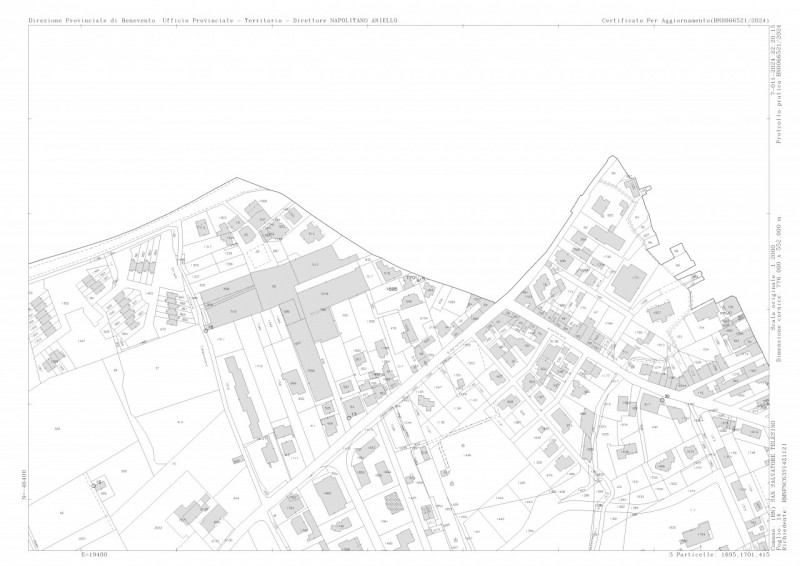Click the Certificato Per Aggiornamento reference text
The image size is (800, 566).
[x=685, y=20]
